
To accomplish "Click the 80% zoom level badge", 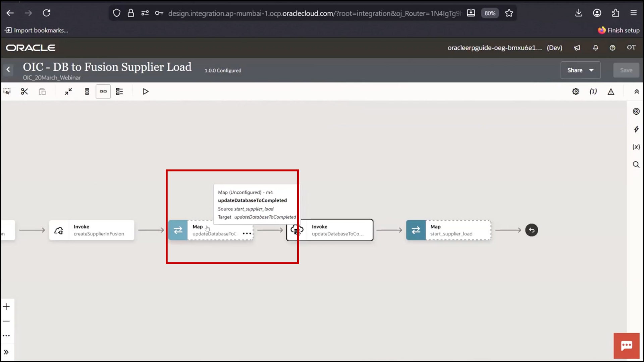I will click(490, 13).
